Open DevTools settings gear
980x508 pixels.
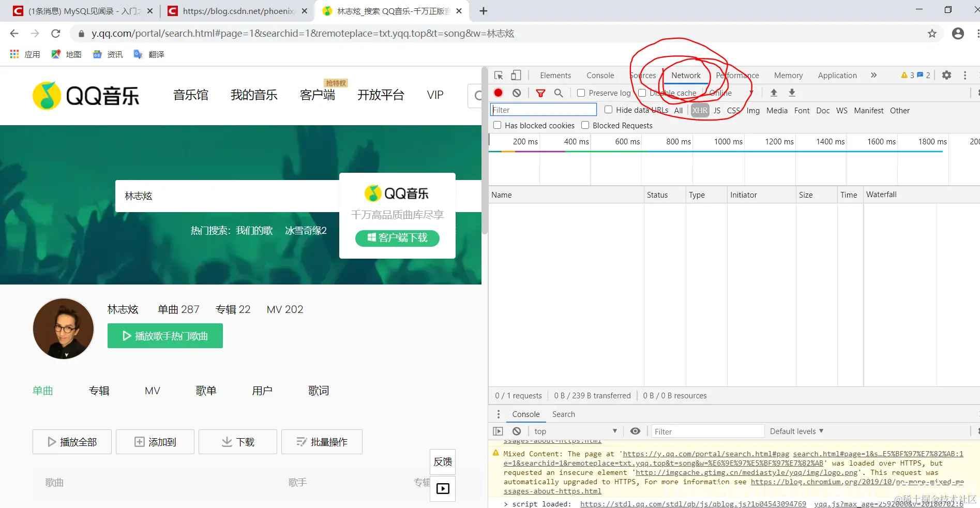(x=946, y=75)
